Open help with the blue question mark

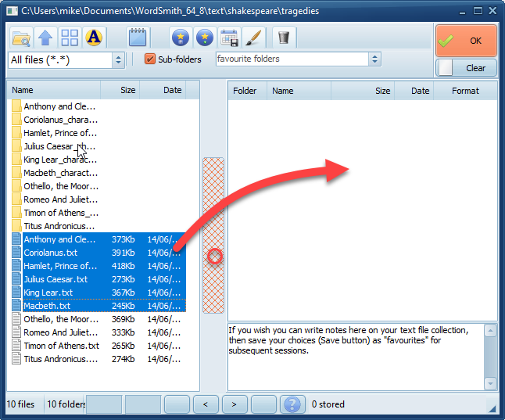292,404
